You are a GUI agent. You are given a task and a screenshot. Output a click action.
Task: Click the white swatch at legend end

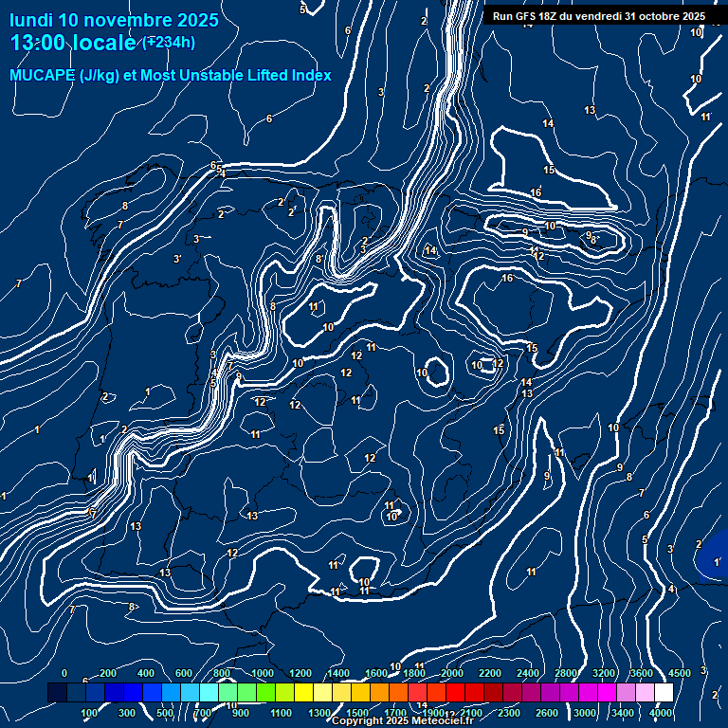click(x=664, y=692)
